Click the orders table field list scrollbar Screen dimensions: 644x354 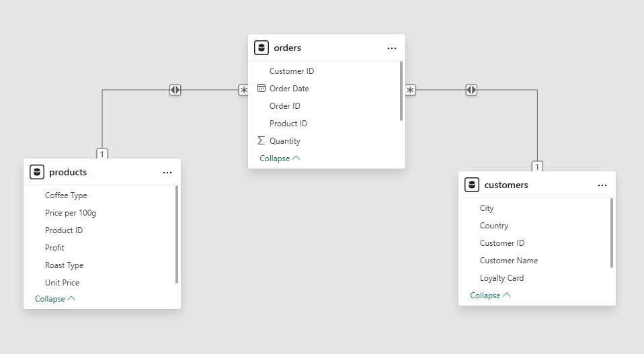click(x=401, y=91)
